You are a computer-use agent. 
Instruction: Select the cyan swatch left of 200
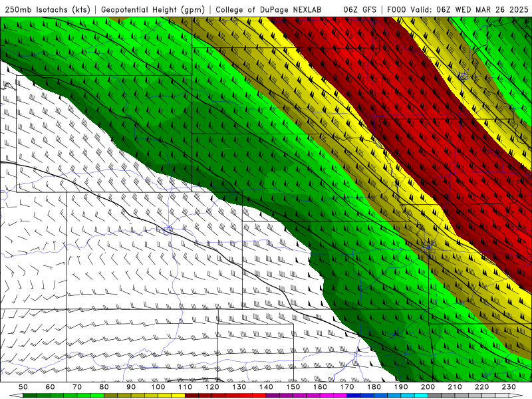point(421,396)
